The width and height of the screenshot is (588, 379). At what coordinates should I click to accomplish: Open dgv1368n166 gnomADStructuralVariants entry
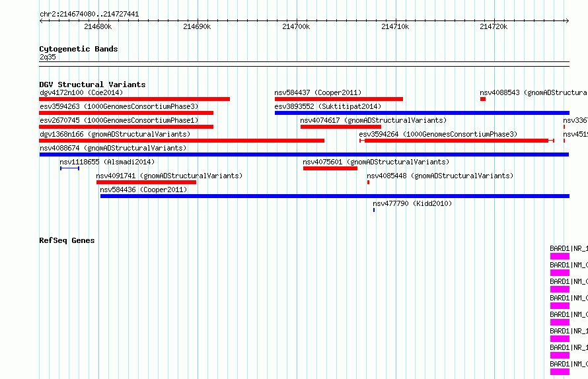[115, 134]
